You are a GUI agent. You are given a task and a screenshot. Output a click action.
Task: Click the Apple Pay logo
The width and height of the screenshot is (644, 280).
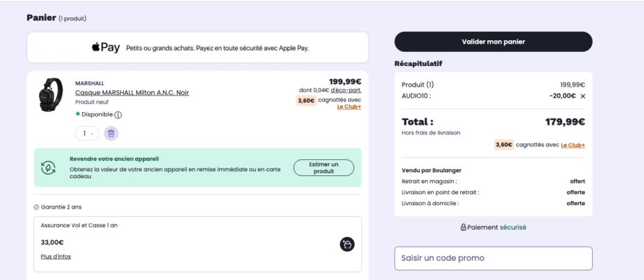click(x=105, y=48)
